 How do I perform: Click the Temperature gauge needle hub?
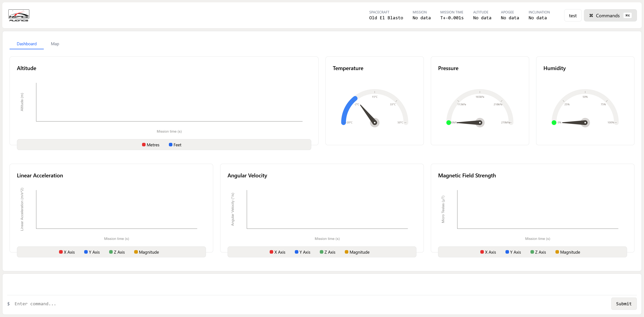pos(374,123)
